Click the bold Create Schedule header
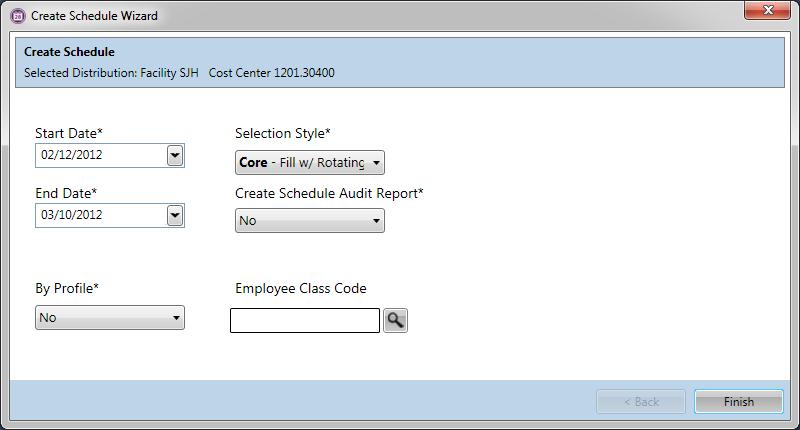Screen dimensions: 800x430 coord(69,52)
